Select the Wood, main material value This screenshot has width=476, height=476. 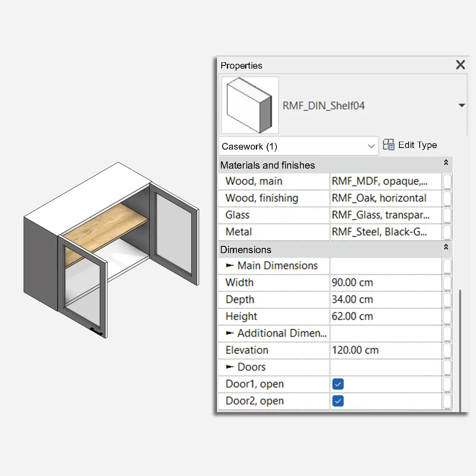click(385, 181)
